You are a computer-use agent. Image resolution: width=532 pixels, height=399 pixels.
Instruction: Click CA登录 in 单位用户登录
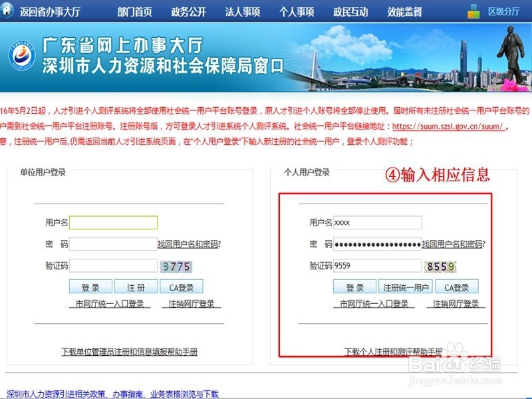(x=182, y=287)
